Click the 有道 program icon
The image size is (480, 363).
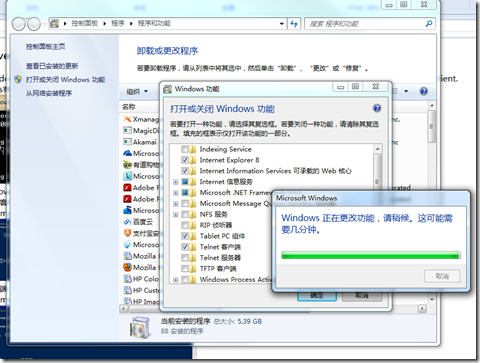click(x=127, y=165)
